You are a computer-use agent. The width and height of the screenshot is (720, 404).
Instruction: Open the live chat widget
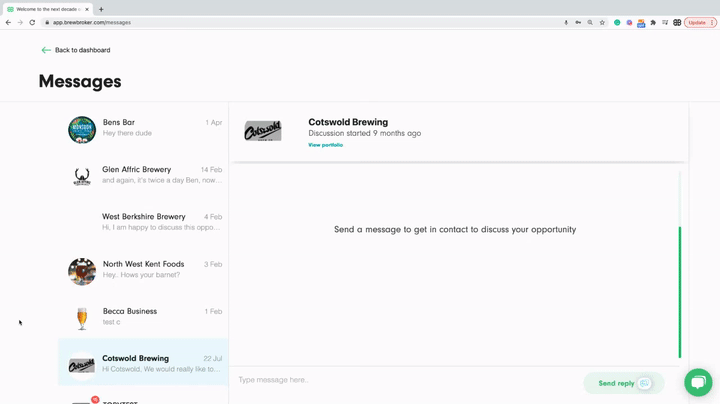[698, 382]
